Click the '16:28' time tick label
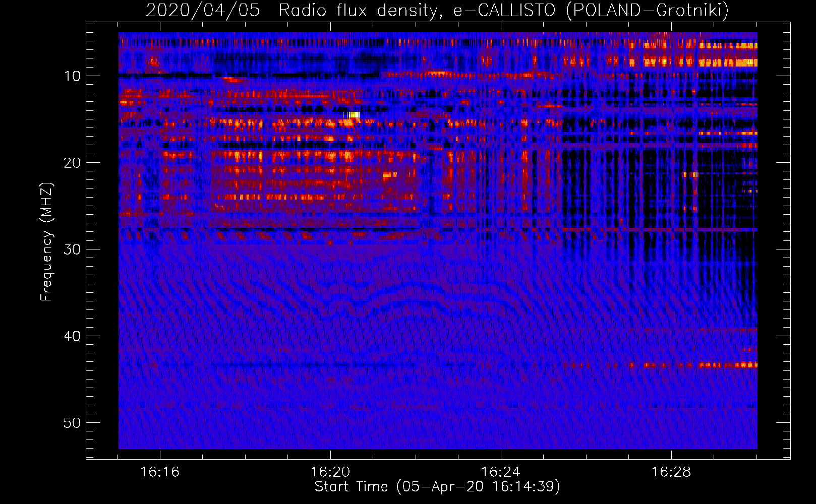Viewport: 816px width, 504px height. point(671,472)
